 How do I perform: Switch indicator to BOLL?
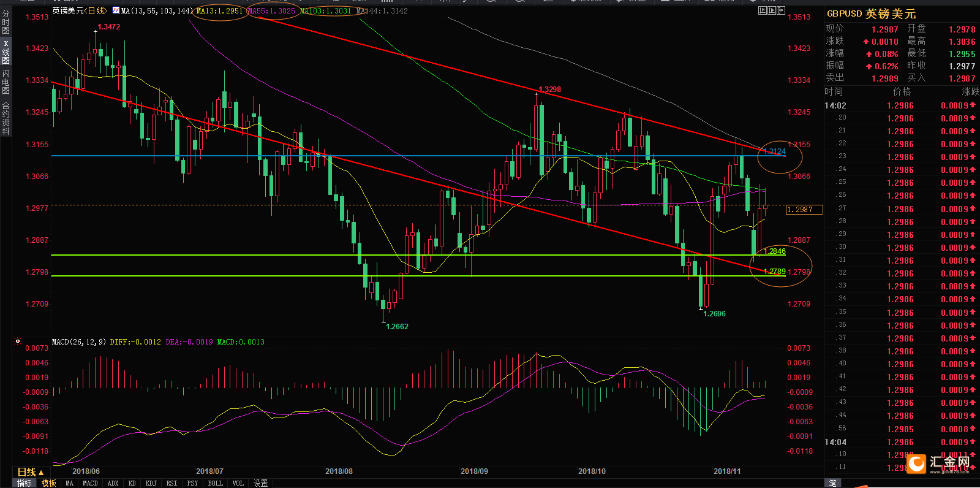pos(215,483)
